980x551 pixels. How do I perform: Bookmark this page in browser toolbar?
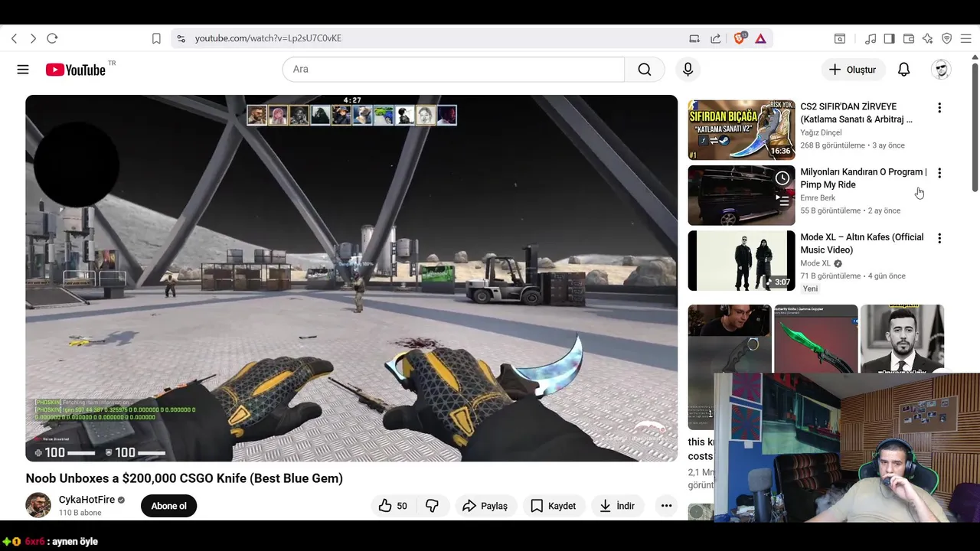(x=156, y=38)
